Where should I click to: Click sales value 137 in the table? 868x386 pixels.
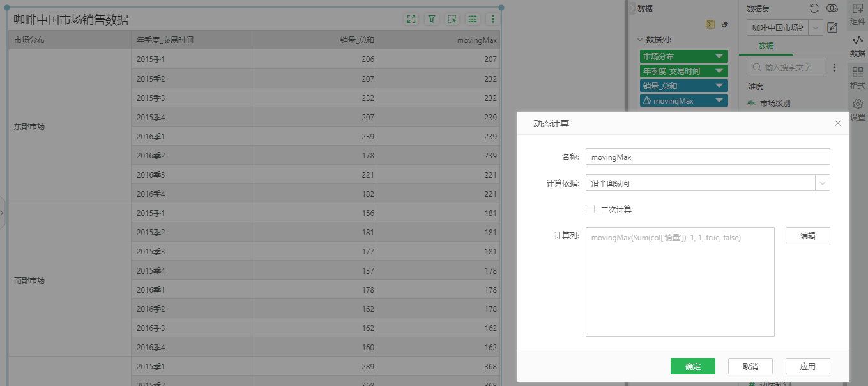click(368, 270)
